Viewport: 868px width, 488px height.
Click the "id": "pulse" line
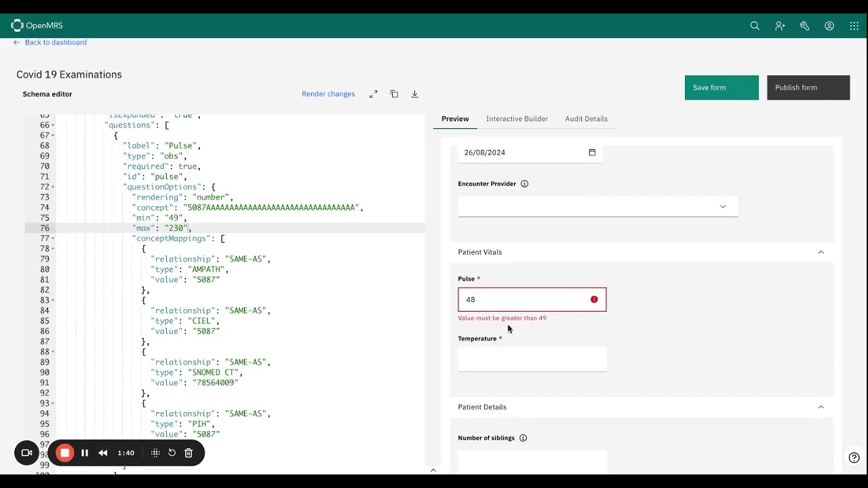(155, 177)
